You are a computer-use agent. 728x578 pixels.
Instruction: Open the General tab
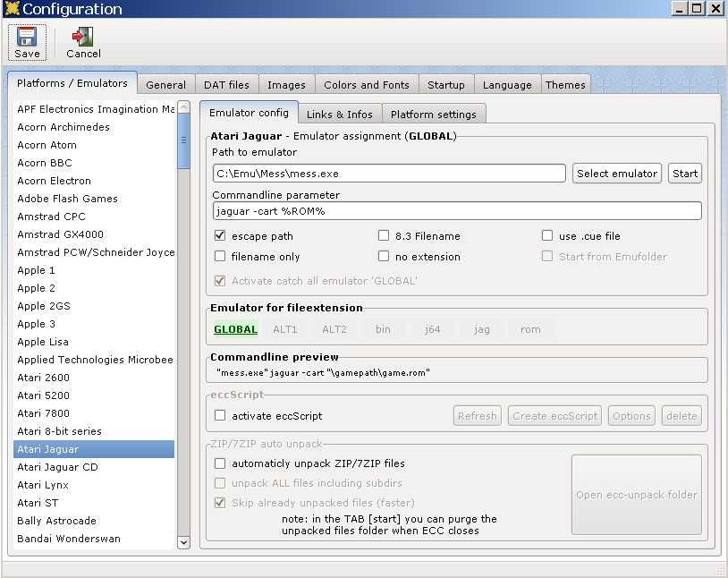[x=165, y=85]
